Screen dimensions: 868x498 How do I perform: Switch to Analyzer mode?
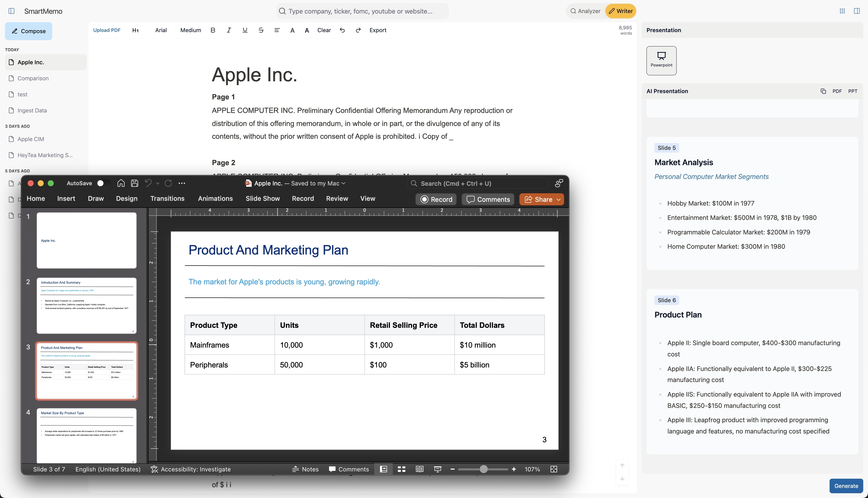(585, 11)
